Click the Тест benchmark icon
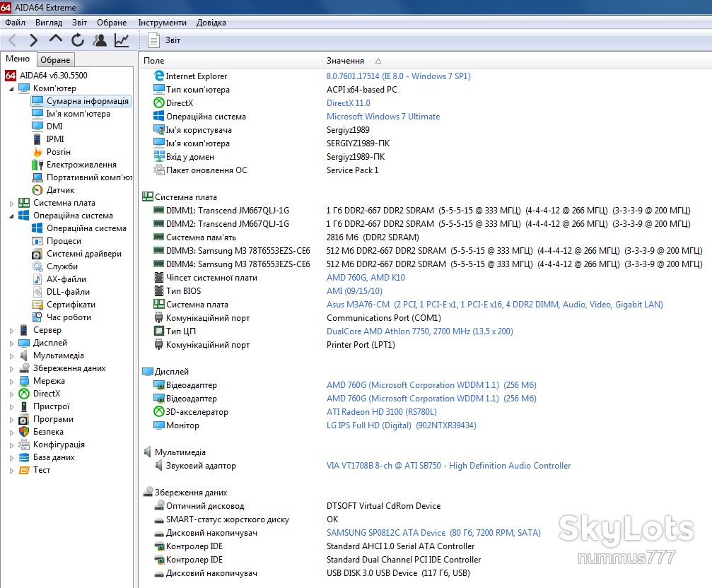712x588 pixels. 24,470
